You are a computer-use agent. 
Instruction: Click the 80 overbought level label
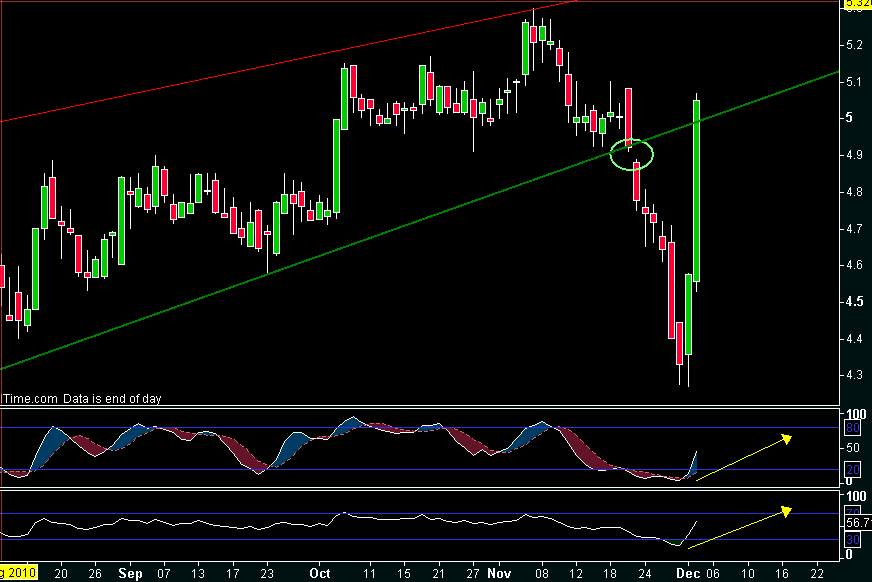click(853, 427)
